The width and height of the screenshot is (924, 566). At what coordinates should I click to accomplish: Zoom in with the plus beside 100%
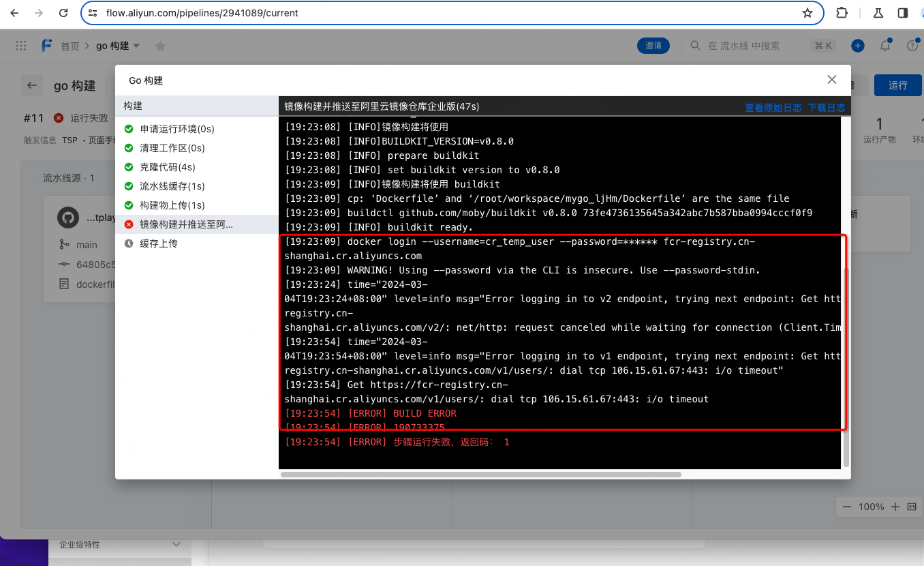click(895, 507)
